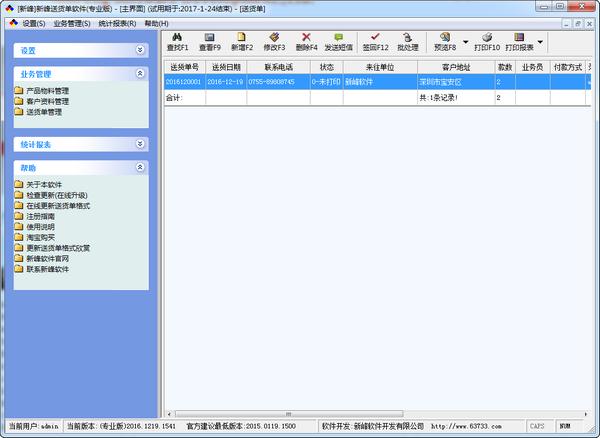Open 产品物料管理 in the sidebar
600x438 pixels.
click(x=47, y=91)
